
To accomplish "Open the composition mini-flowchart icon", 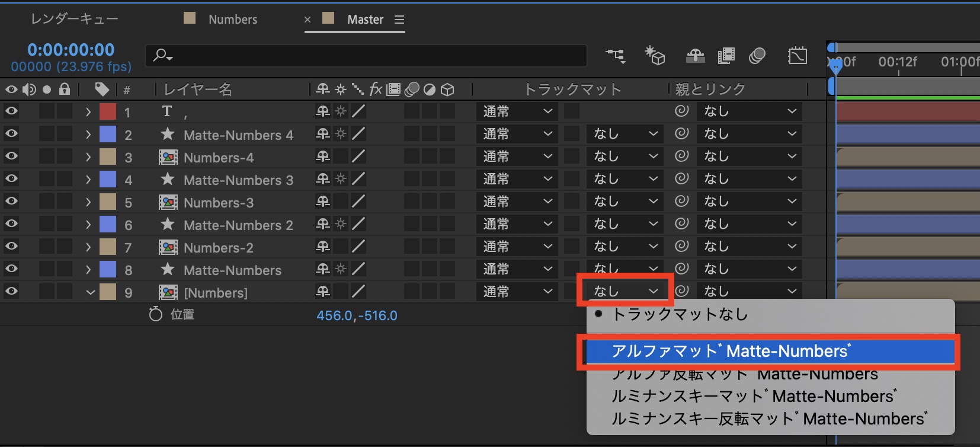I will point(616,56).
